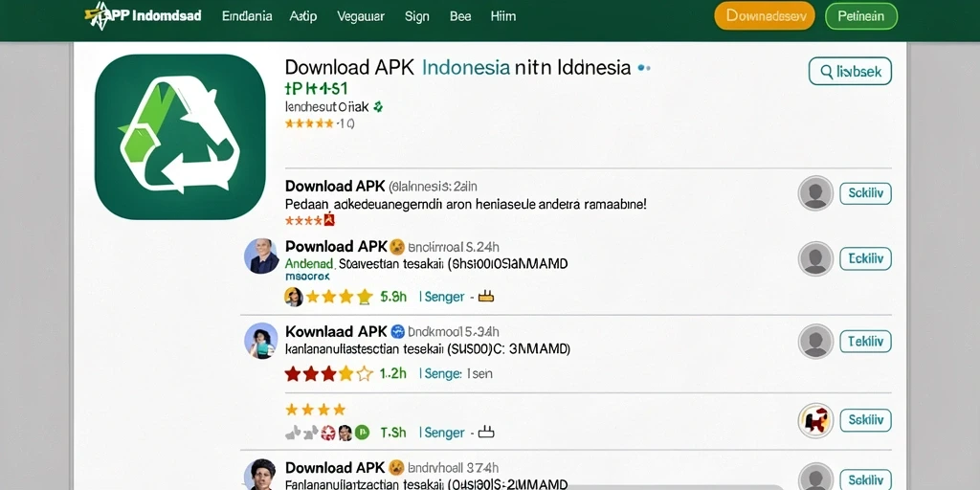980x490 pixels.
Task: Click Sckiliv button in the T.Sh row
Action: (x=865, y=420)
